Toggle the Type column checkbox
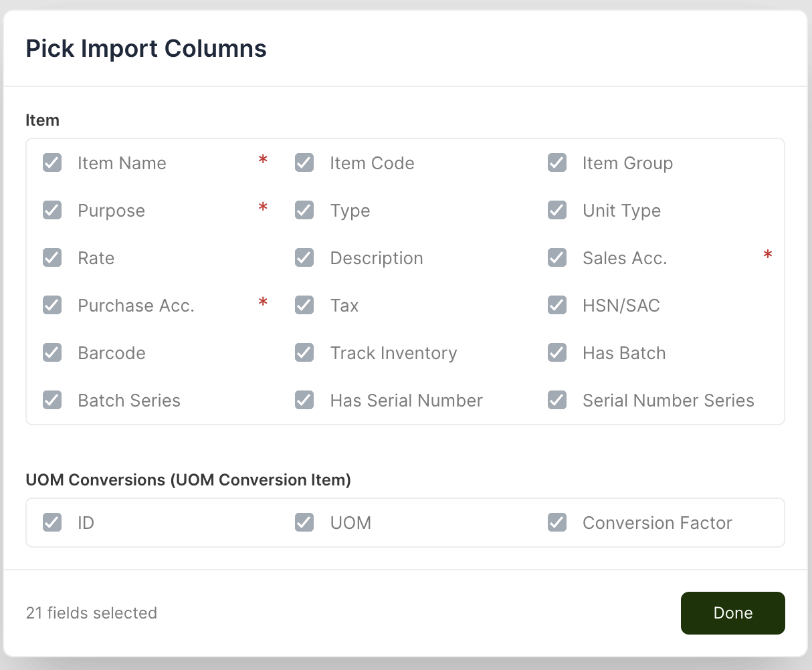This screenshot has width=812, height=670. pyautogui.click(x=304, y=210)
